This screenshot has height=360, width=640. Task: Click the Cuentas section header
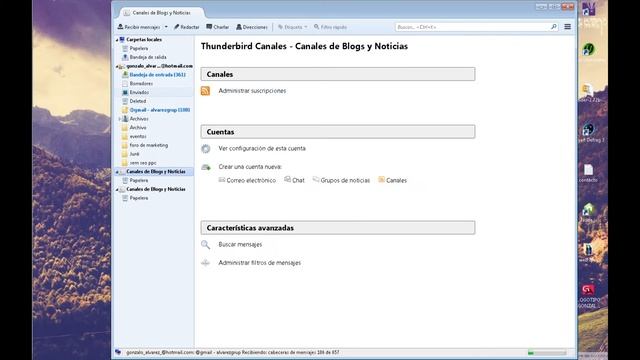338,132
